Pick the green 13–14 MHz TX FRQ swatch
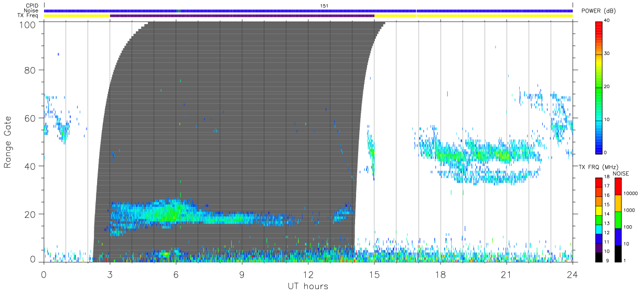 click(599, 219)
